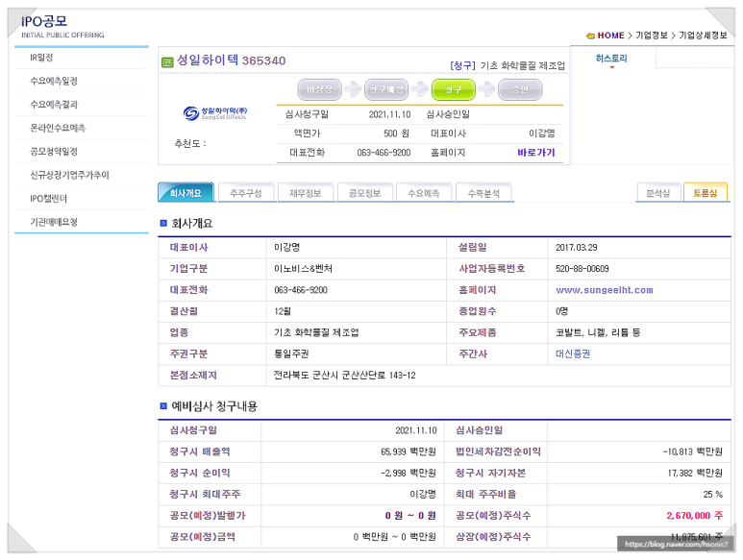Click the 승인 status step button

520,89
